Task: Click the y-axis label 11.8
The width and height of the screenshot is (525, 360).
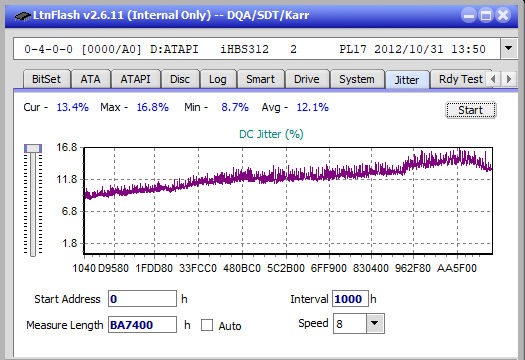Action: (x=67, y=179)
